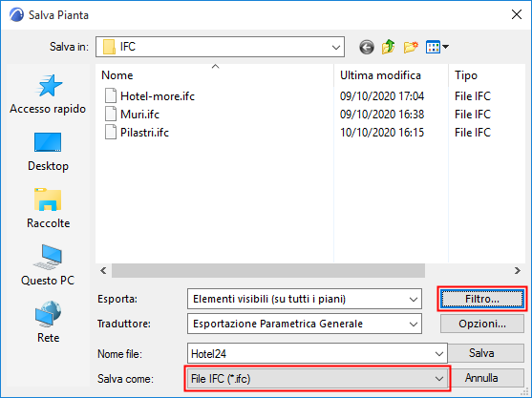Click the date 09/10/2020 16:38

point(382,115)
